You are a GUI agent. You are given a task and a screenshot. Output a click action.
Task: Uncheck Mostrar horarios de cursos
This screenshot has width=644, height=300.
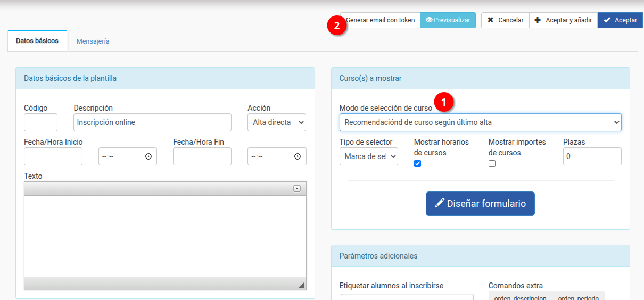417,164
